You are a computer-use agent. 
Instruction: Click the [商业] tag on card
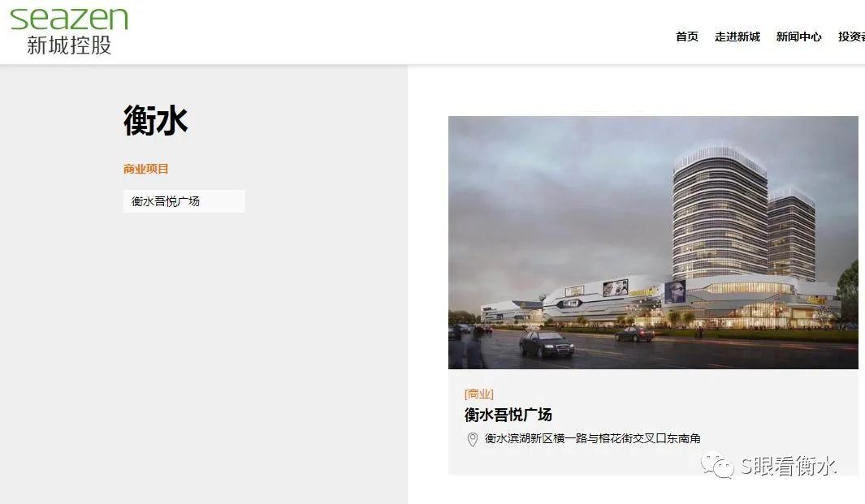479,394
